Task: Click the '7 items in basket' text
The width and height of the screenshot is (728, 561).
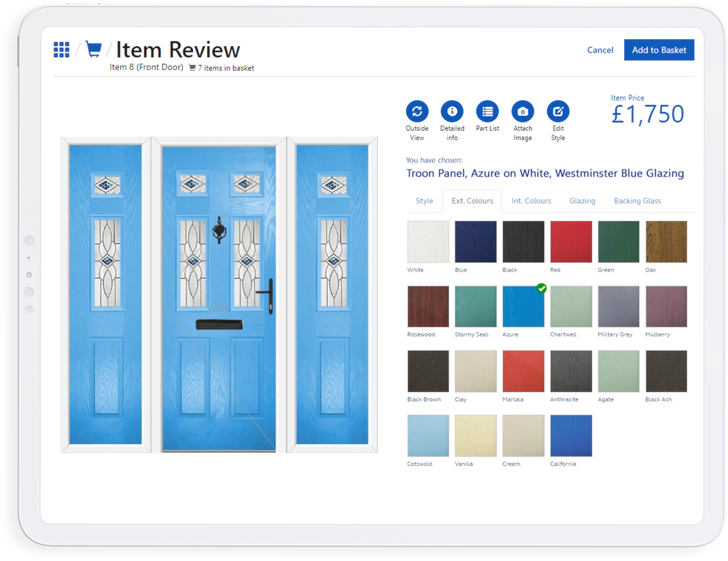Action: (x=226, y=68)
